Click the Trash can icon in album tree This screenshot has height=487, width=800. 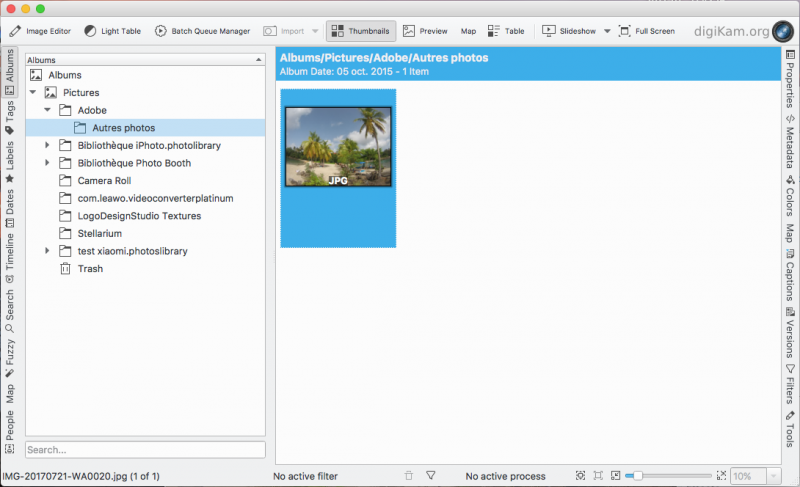click(65, 268)
